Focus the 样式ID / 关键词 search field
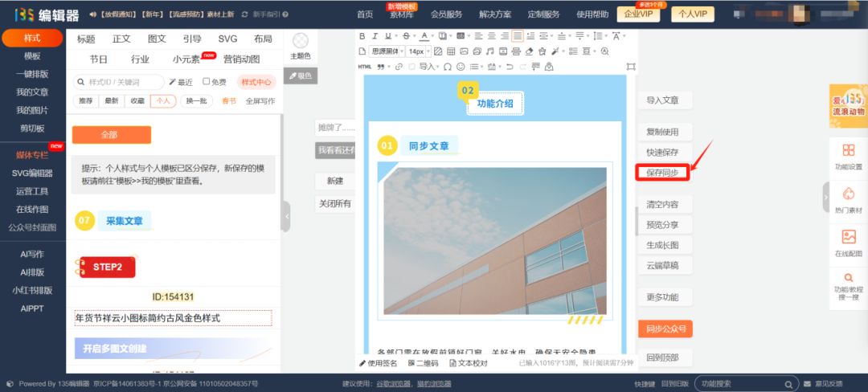This screenshot has height=392, width=868. point(118,82)
